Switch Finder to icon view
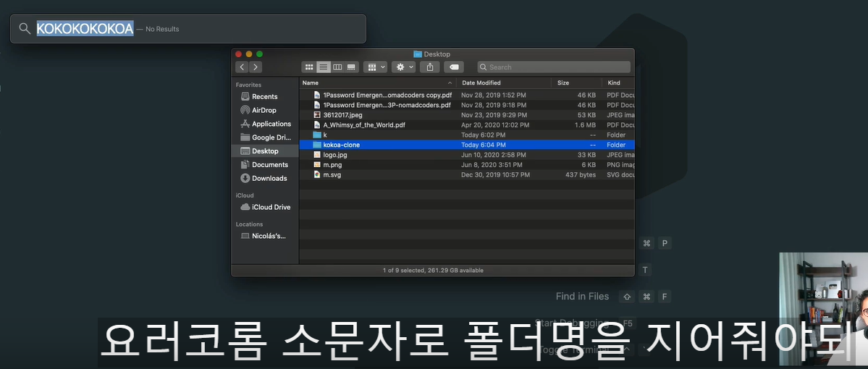 coord(309,67)
